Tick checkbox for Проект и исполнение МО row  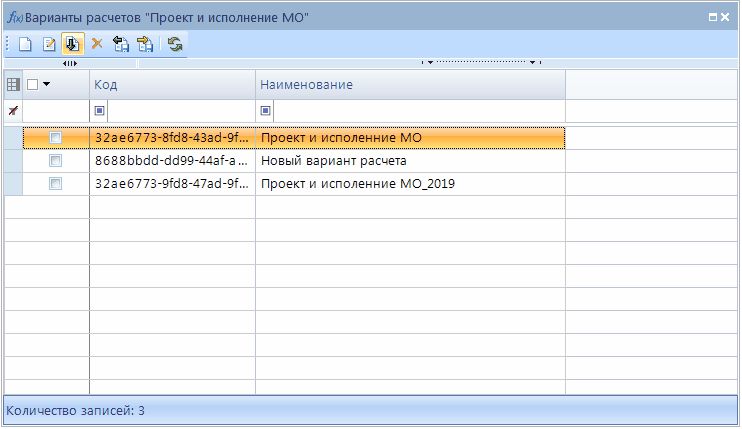[56, 137]
